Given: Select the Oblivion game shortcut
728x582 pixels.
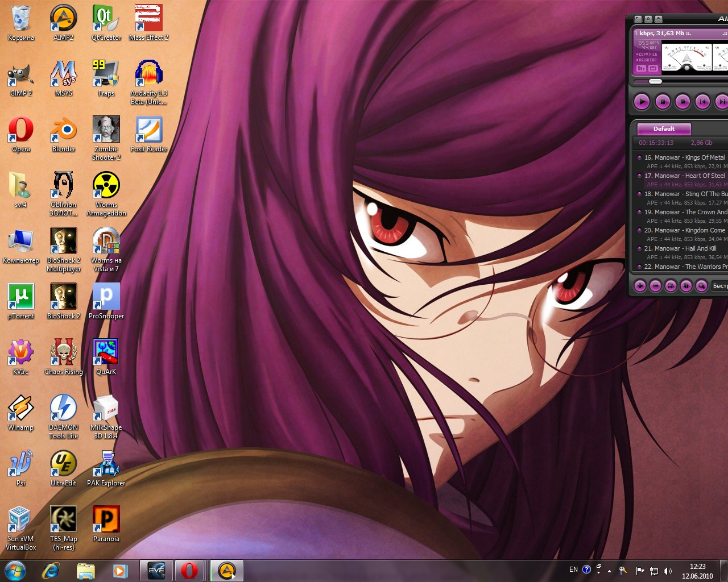Looking at the screenshot, I should click(64, 194).
